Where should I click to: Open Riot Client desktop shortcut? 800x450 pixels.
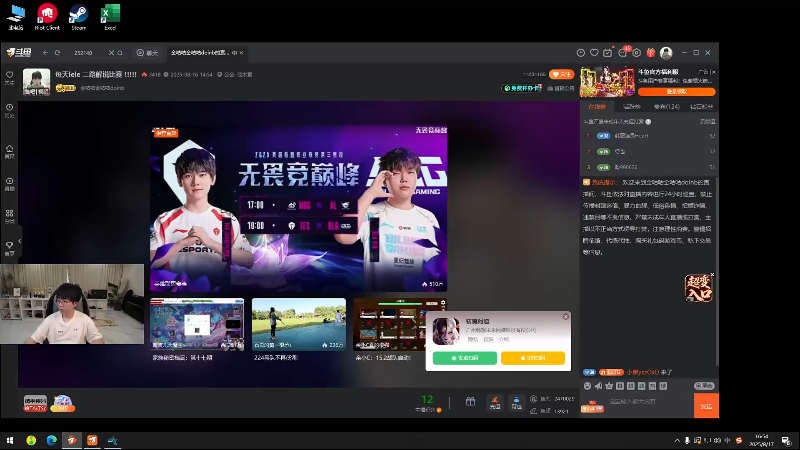point(47,17)
